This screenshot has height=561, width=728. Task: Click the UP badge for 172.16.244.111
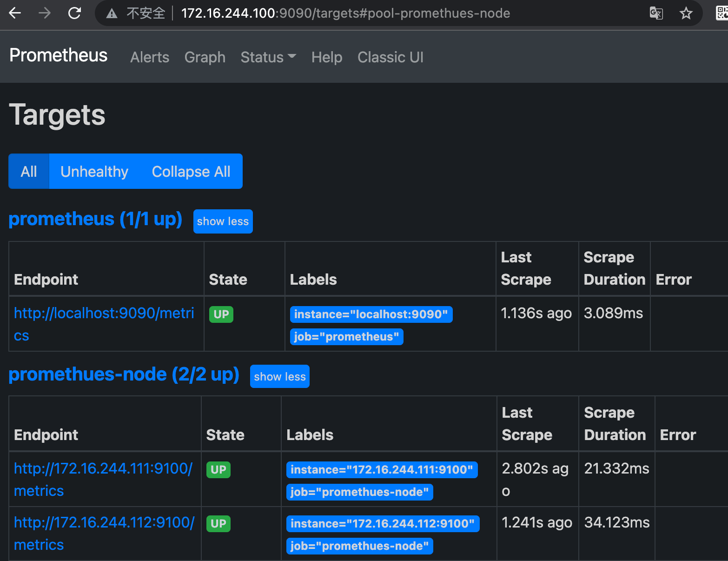[218, 470]
